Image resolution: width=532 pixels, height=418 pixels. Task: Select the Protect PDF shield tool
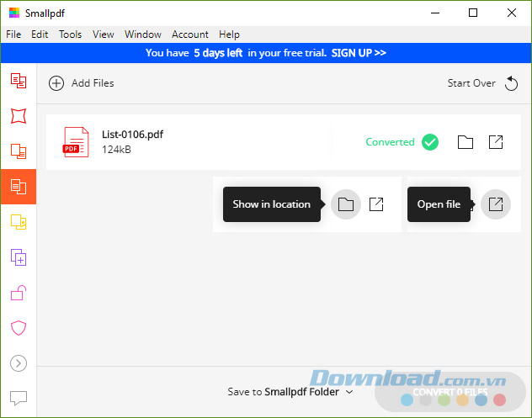19,328
